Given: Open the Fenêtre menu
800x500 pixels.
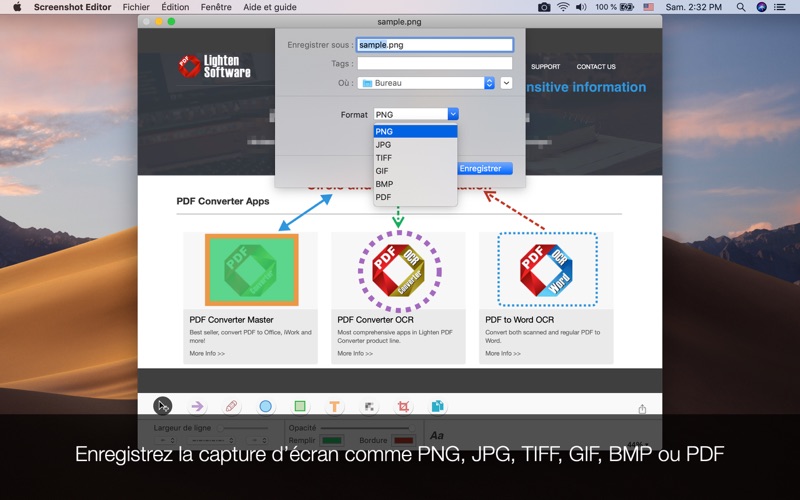Looking at the screenshot, I should pyautogui.click(x=216, y=7).
